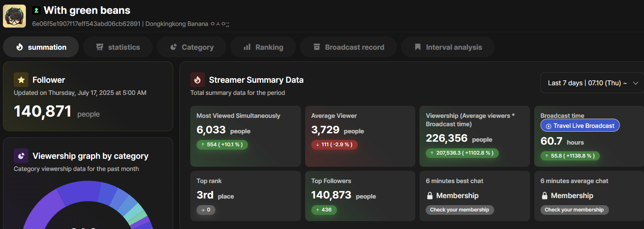Click the Travel Live Broadcast button
Image resolution: width=644 pixels, height=229 pixels.
[x=580, y=126]
